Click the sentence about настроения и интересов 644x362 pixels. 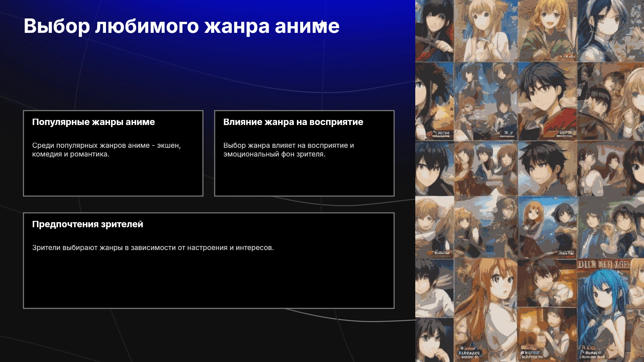tap(153, 248)
